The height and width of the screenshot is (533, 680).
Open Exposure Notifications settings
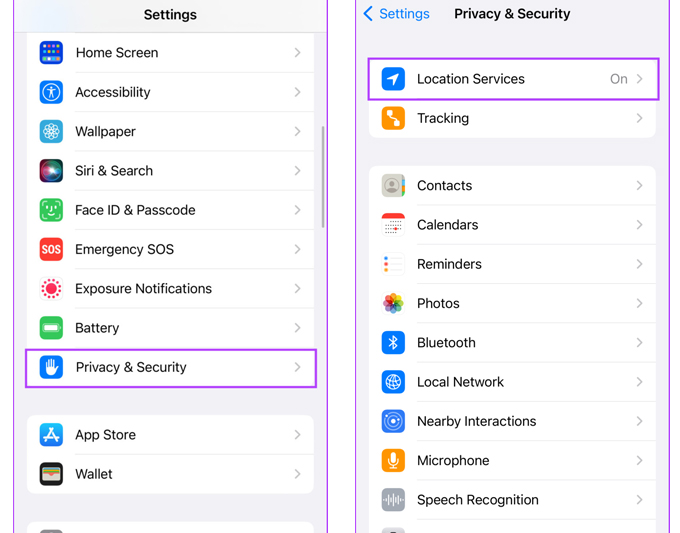point(170,289)
